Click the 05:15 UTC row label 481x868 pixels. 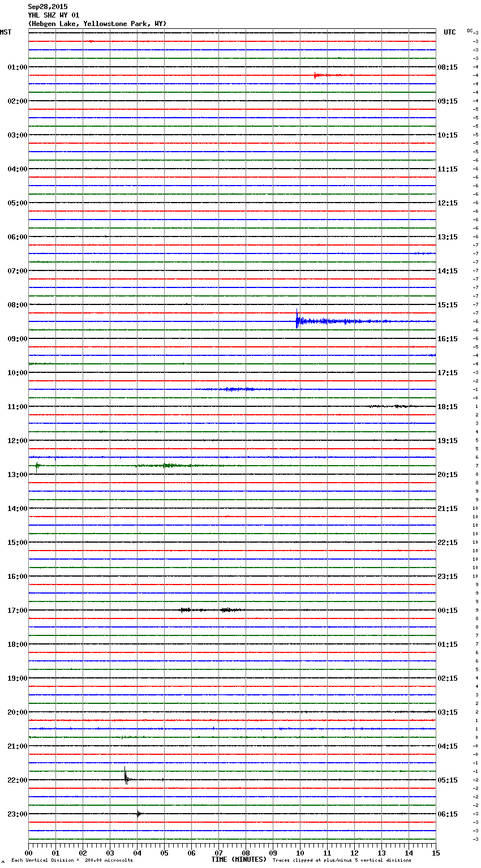tap(448, 780)
